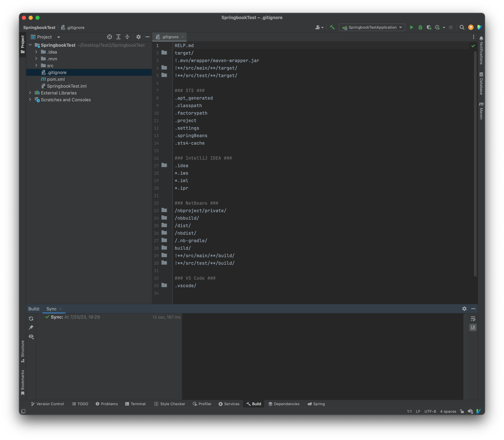The image size is (504, 440).
Task: Start debugging with the green bug icon
Action: 420,27
